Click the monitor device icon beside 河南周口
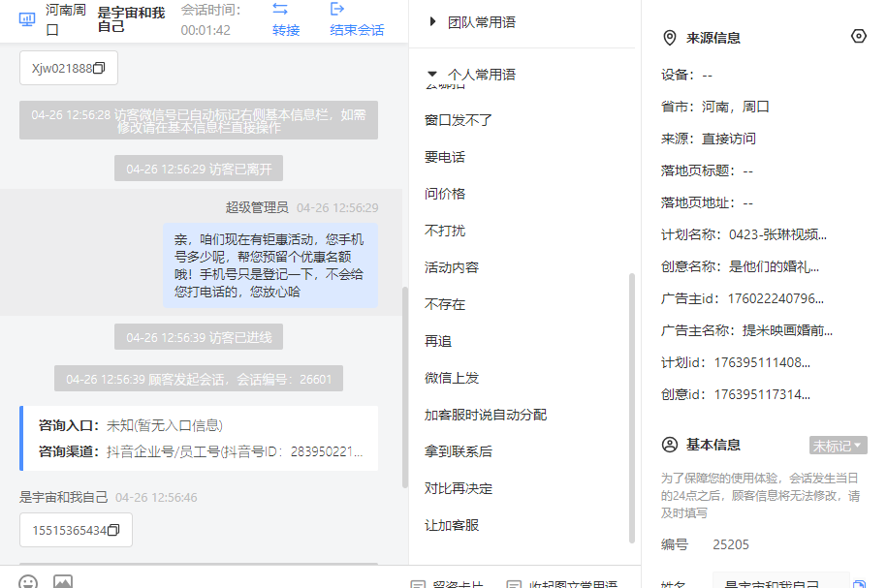The width and height of the screenshot is (887, 588). pyautogui.click(x=26, y=19)
